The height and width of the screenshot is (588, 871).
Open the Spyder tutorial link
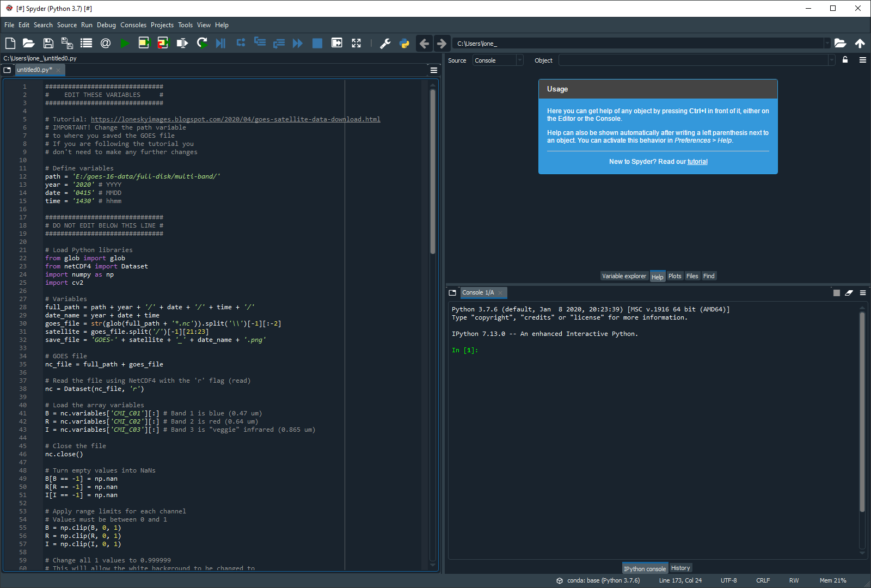pyautogui.click(x=697, y=161)
